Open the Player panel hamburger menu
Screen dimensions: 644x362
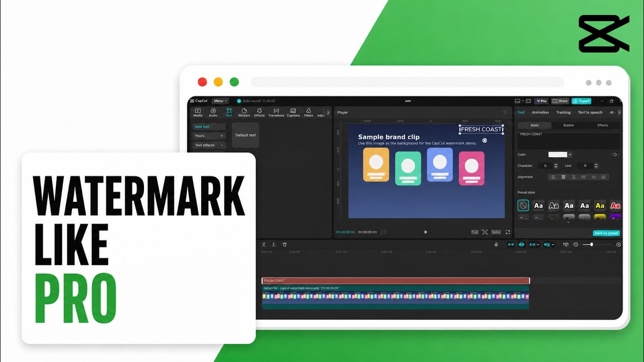tap(506, 112)
